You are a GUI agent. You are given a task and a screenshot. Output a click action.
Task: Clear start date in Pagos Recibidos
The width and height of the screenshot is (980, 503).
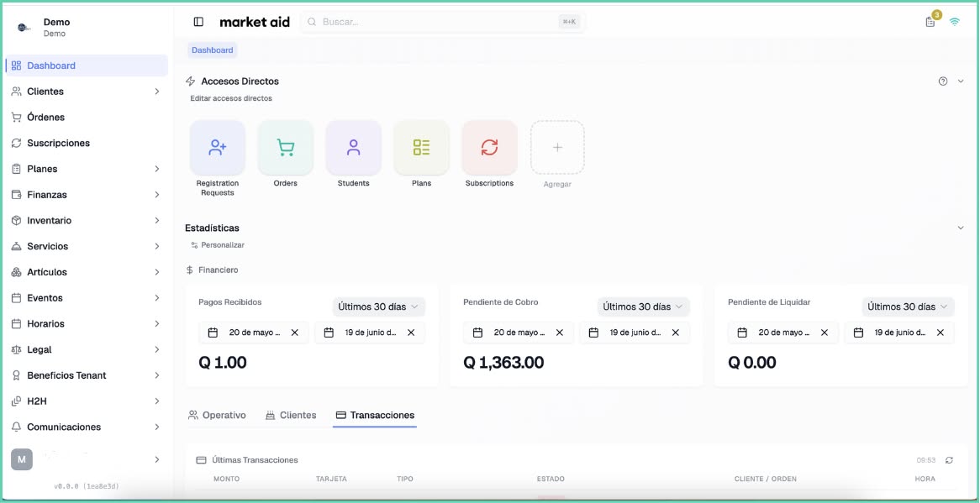(295, 333)
